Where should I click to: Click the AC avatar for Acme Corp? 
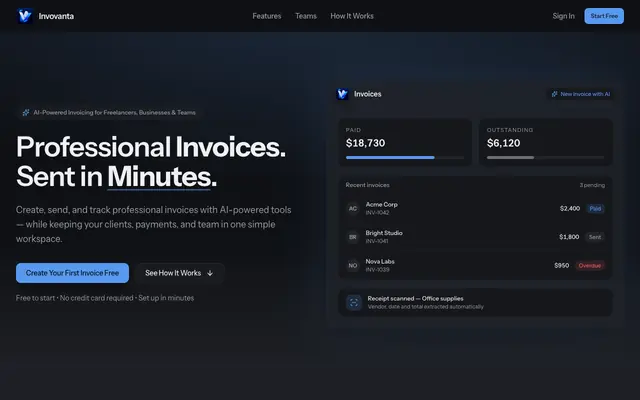pyautogui.click(x=353, y=209)
